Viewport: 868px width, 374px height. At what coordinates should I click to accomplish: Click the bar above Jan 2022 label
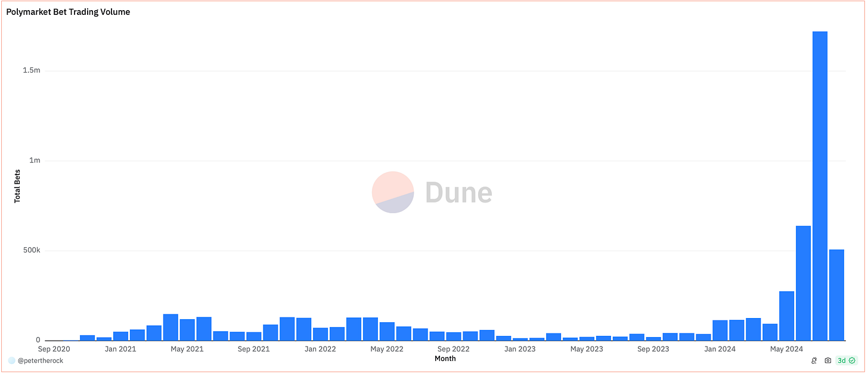tap(320, 334)
